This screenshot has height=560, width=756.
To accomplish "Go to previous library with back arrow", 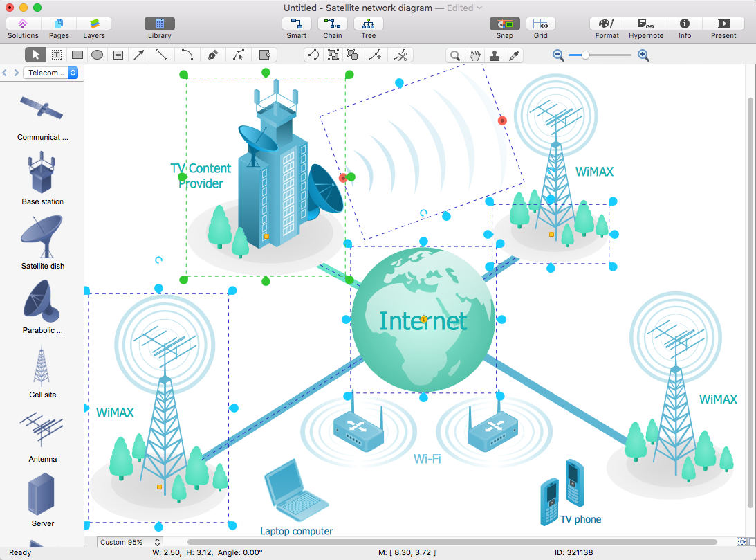I will [5, 73].
